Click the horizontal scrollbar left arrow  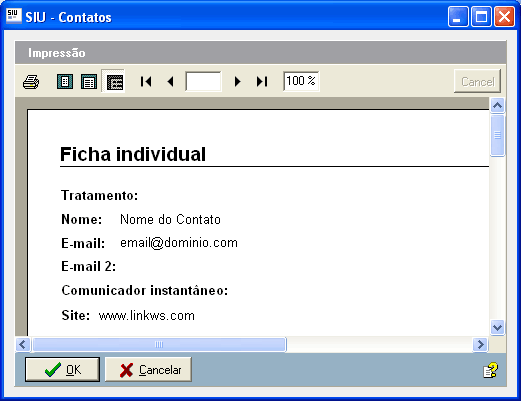point(23,344)
